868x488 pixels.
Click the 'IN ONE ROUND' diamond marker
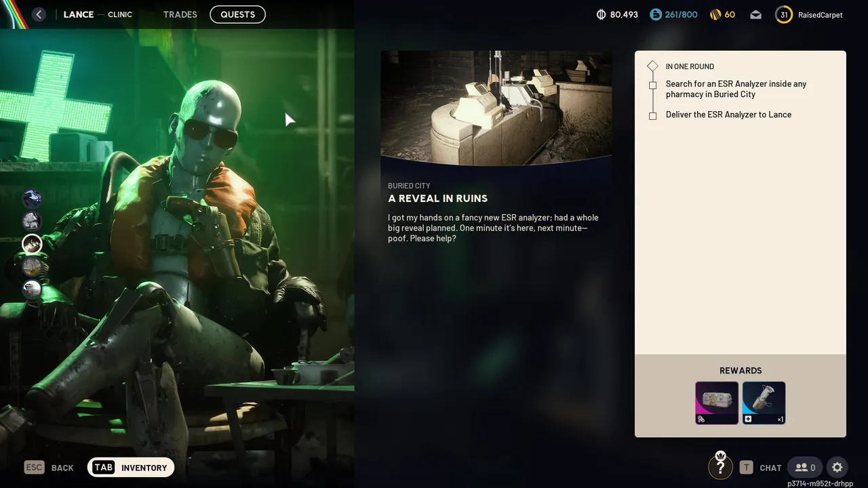point(652,66)
